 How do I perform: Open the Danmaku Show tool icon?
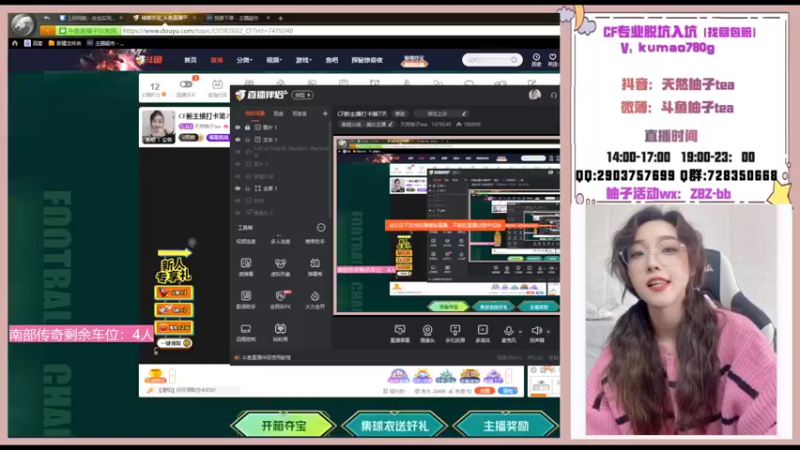[x=315, y=263]
